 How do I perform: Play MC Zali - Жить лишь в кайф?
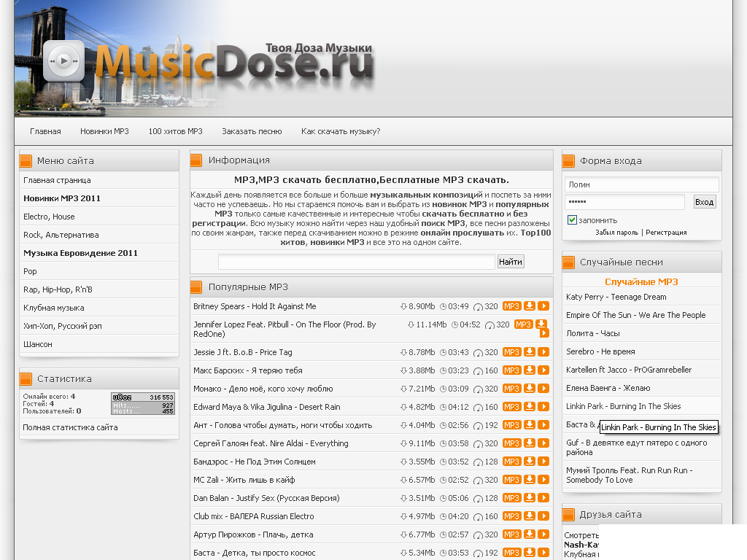click(x=543, y=480)
